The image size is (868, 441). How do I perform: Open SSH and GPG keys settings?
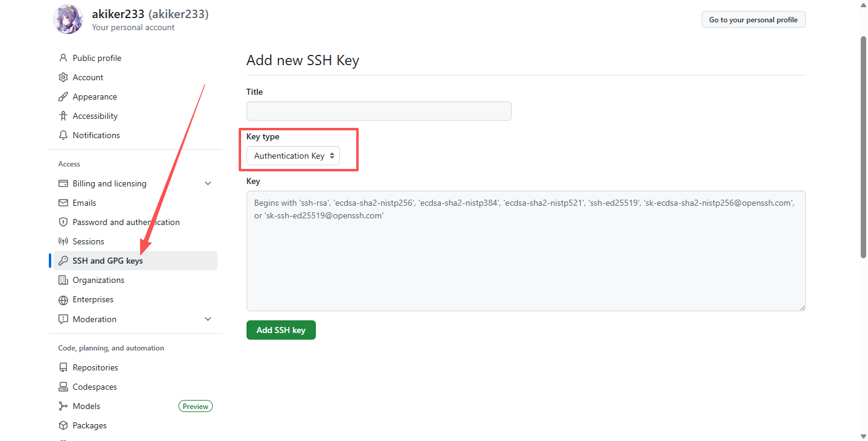[107, 261]
